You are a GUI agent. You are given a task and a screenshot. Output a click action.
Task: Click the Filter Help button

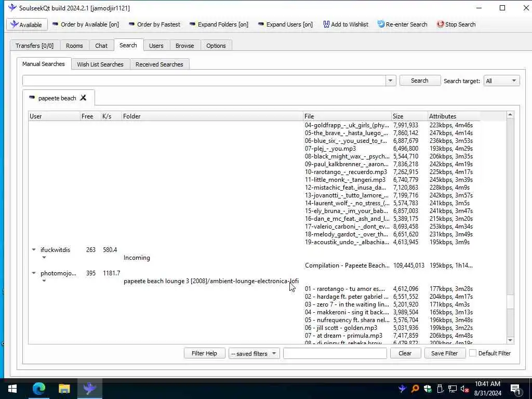coord(204,353)
